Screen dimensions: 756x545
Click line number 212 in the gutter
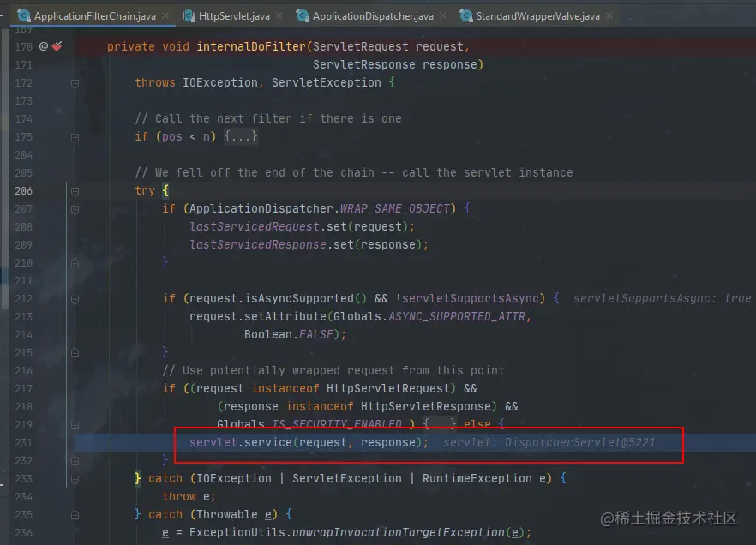tap(24, 299)
